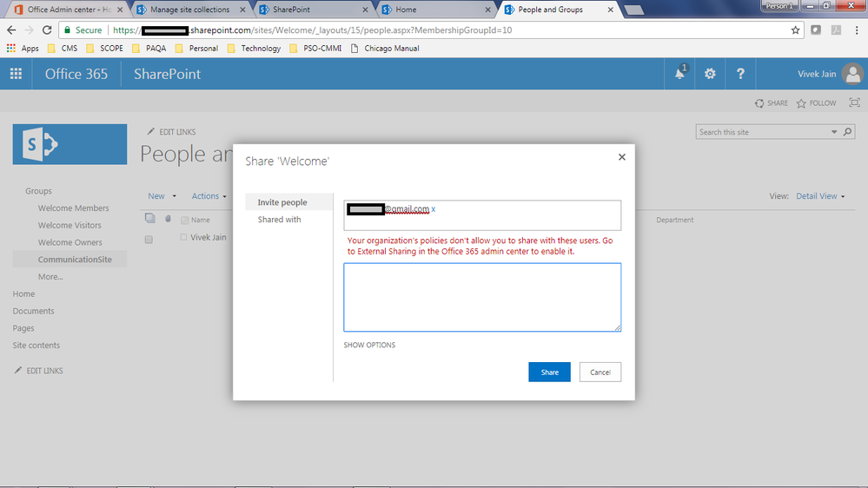Image resolution: width=868 pixels, height=488 pixels.
Task: Switch to Office Admin center browser tab
Action: [68, 10]
